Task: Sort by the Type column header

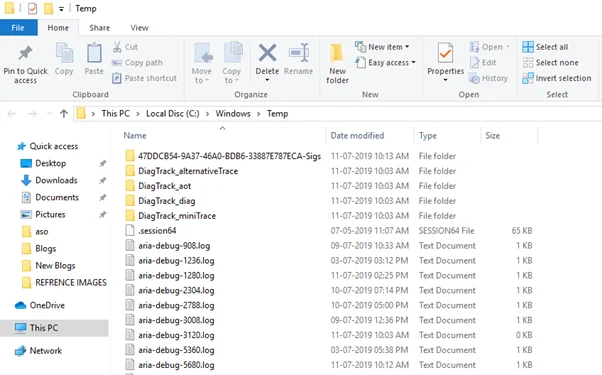Action: [x=427, y=135]
